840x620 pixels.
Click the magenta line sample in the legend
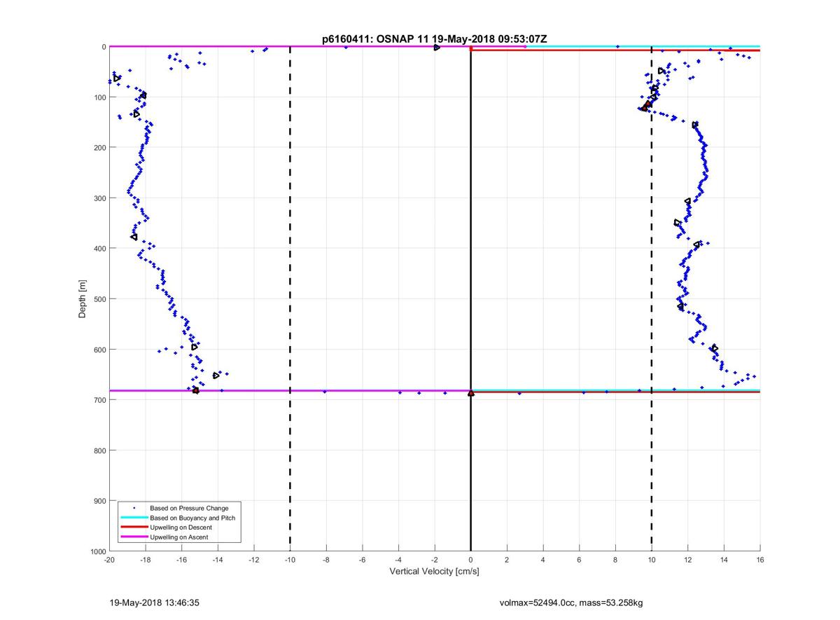click(134, 537)
